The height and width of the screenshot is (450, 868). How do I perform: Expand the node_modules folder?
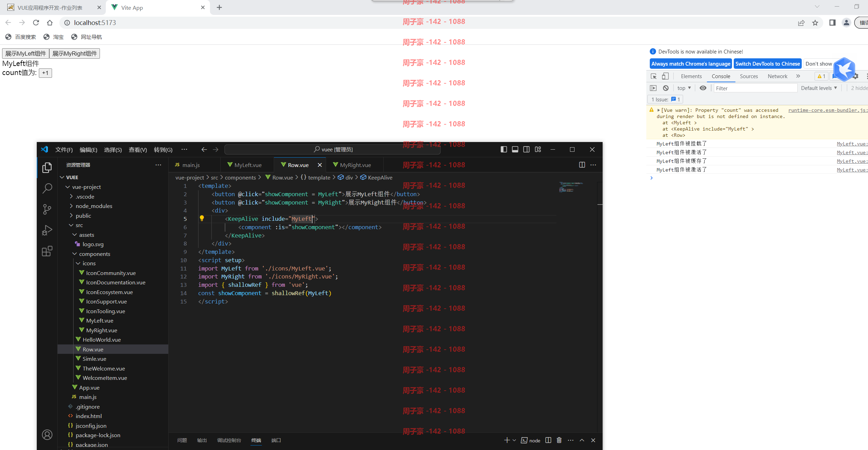(71, 206)
